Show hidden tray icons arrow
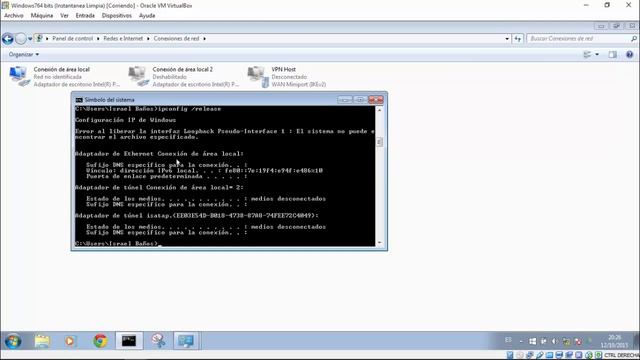The image size is (640, 360). click(521, 341)
